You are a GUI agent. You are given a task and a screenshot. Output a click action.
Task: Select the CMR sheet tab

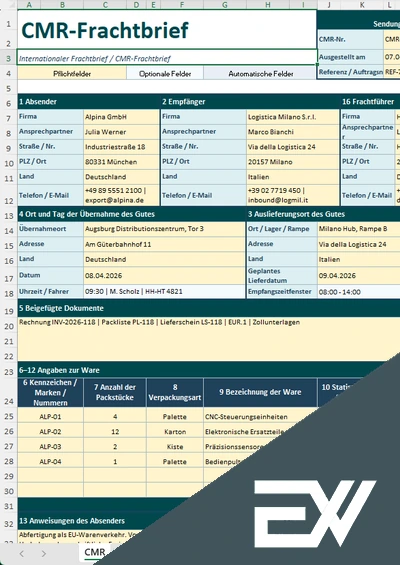[x=95, y=552]
